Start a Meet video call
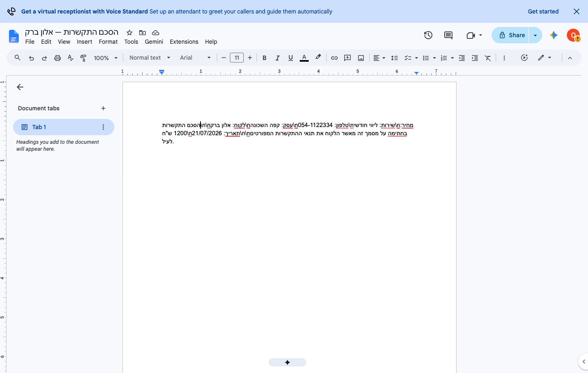Viewport: 588px width, 373px height. point(470,35)
